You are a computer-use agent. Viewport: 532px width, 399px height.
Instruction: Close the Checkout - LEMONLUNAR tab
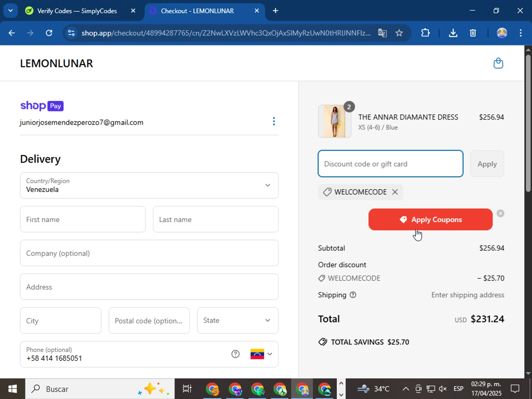point(257,11)
